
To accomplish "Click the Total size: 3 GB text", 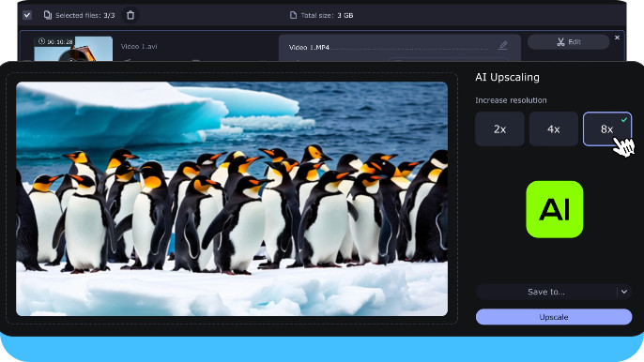I will (x=327, y=15).
